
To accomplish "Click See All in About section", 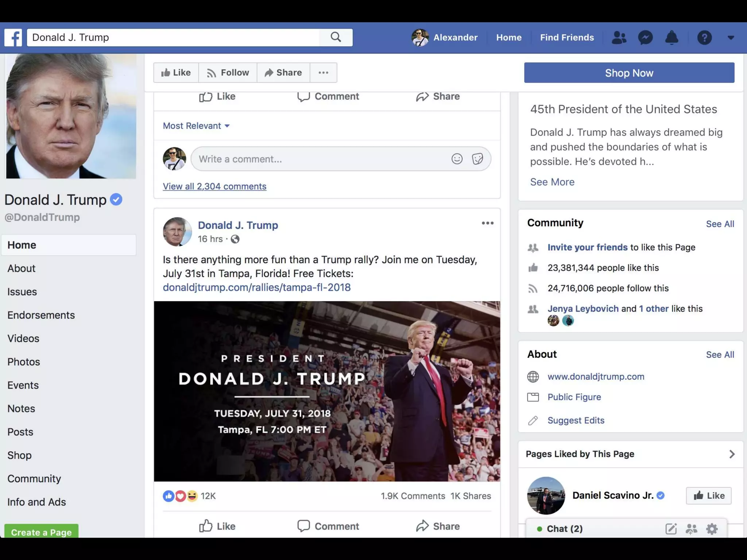I will coord(720,355).
